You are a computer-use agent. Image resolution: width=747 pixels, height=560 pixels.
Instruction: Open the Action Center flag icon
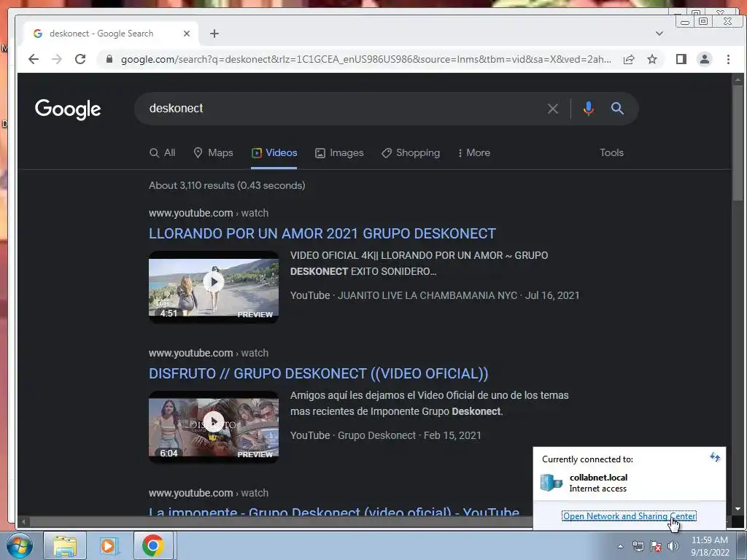coord(656,546)
